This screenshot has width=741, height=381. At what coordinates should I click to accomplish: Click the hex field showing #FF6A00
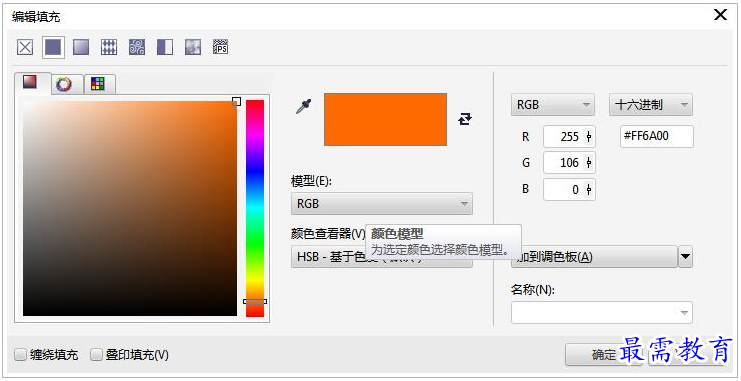[656, 136]
